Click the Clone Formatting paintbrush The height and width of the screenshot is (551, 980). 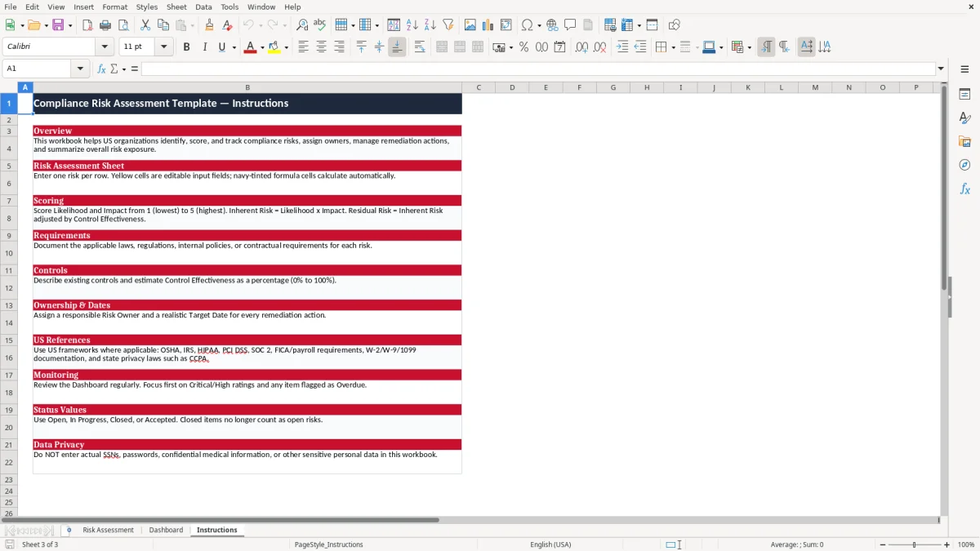(x=210, y=25)
